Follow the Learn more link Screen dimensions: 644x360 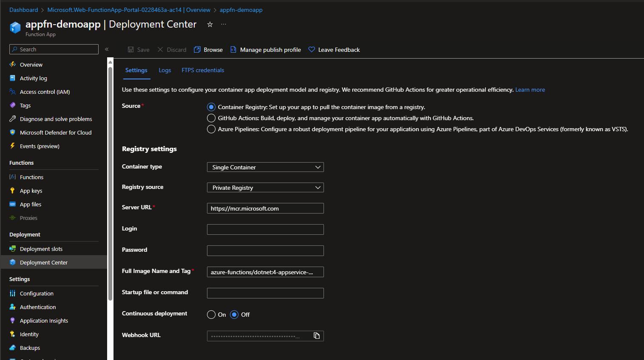click(530, 90)
